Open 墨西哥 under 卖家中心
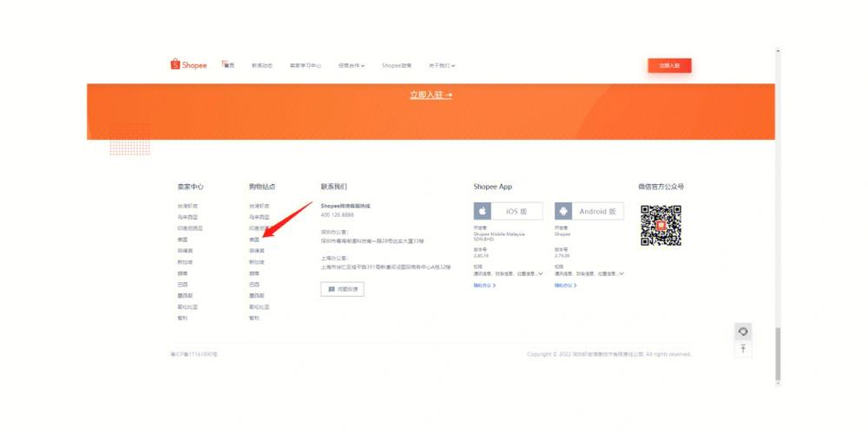The width and height of the screenshot is (868, 434). point(185,296)
